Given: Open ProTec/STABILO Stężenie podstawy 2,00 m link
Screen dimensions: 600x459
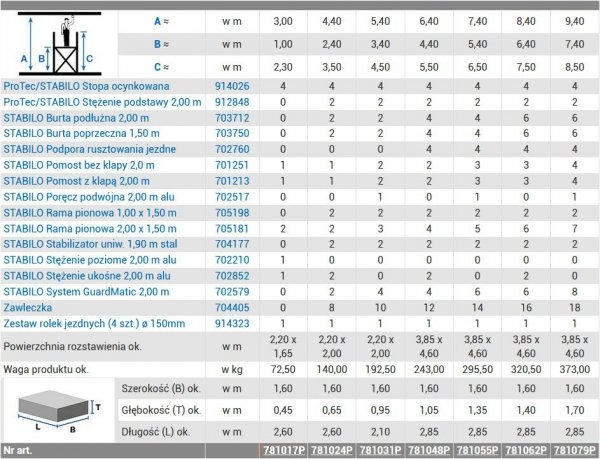Looking at the screenshot, I should [x=102, y=103].
